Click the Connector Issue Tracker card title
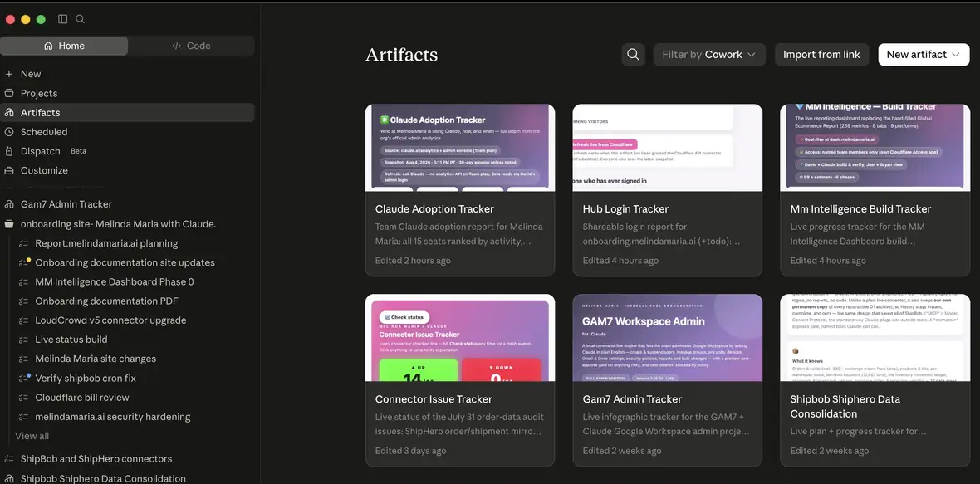Viewport: 980px width, 484px height. click(x=434, y=399)
